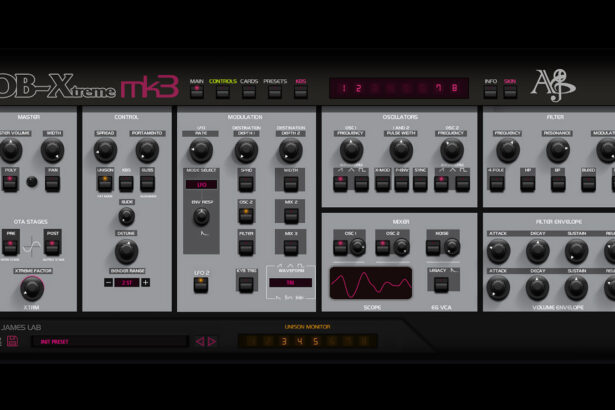Viewport: 615px width, 410px height.
Task: Click the small round button beside POLY
Action: (32, 182)
